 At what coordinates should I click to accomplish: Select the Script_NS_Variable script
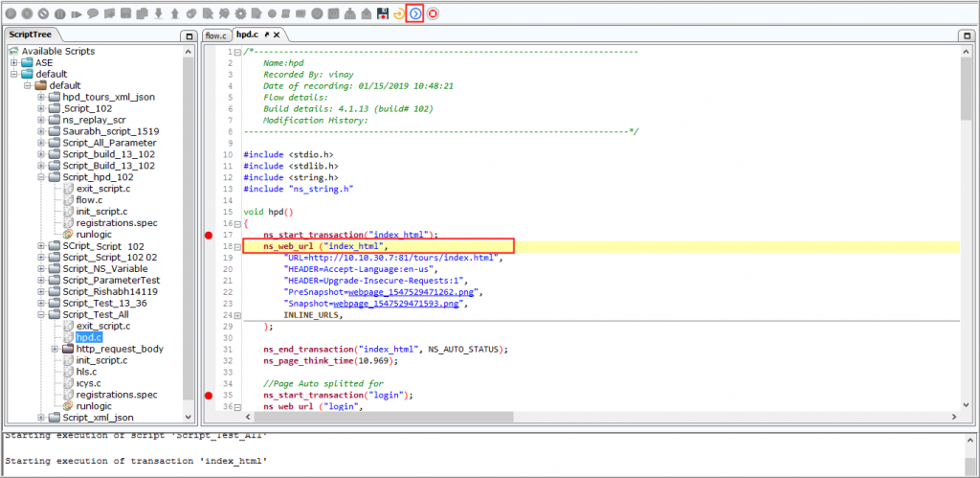click(x=105, y=269)
